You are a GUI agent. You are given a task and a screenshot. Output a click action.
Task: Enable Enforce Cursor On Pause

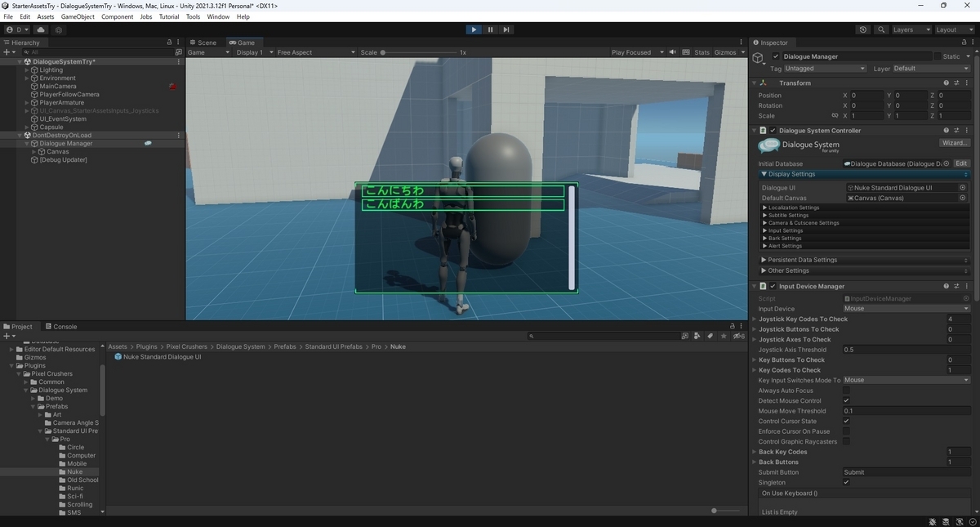(846, 431)
